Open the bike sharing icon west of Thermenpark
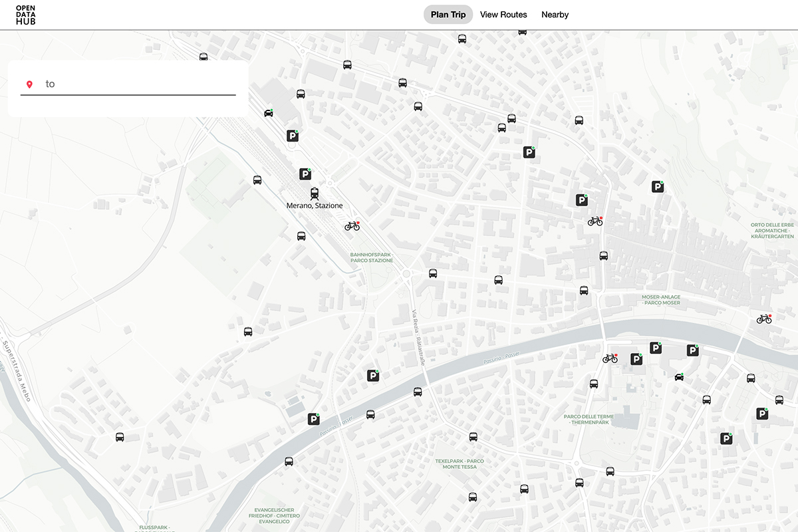 pos(610,357)
